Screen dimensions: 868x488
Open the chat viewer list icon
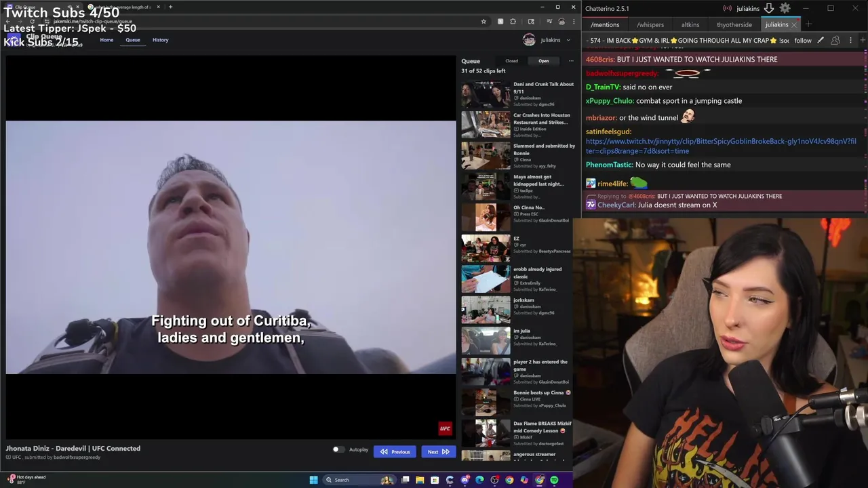pos(835,40)
